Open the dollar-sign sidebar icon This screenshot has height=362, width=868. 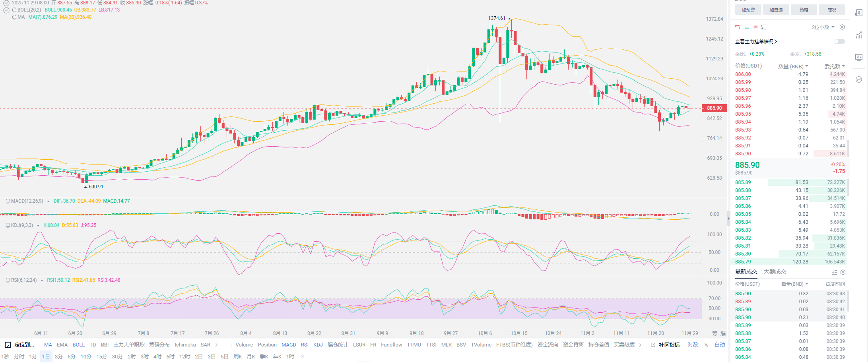[x=858, y=13]
